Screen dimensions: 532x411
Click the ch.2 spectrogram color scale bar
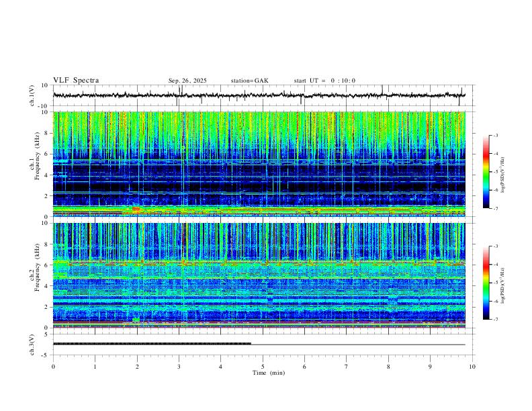click(x=486, y=283)
